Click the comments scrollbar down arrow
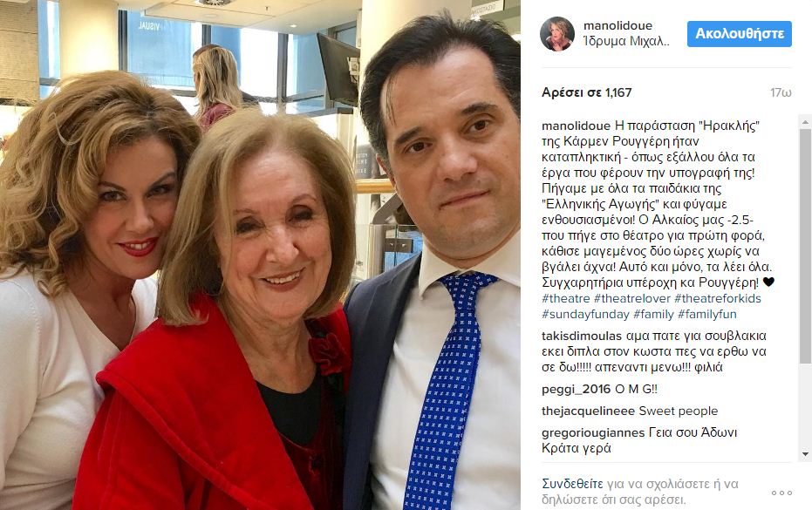This screenshot has height=510, width=812. point(805,454)
